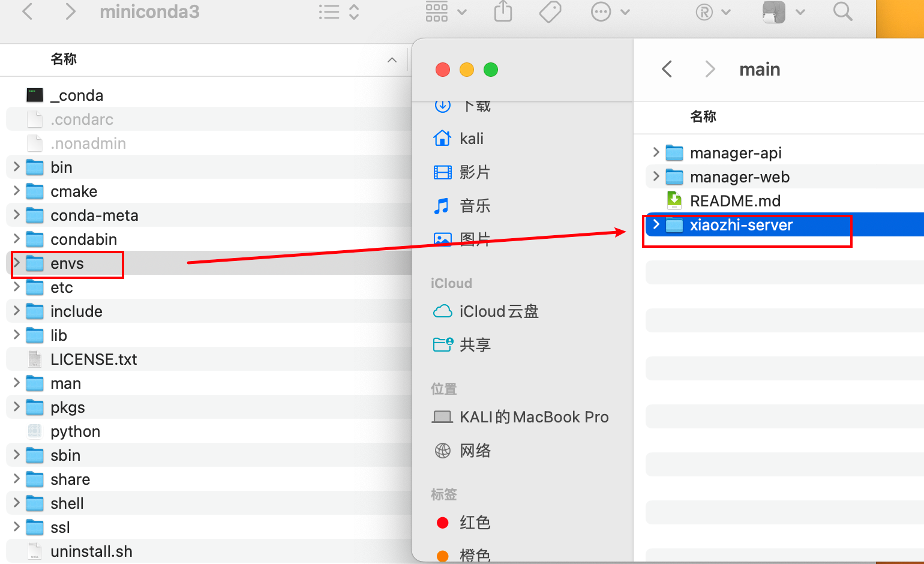Viewport: 924px width, 564px height.
Task: Expand the lib folder
Action: pyautogui.click(x=17, y=335)
